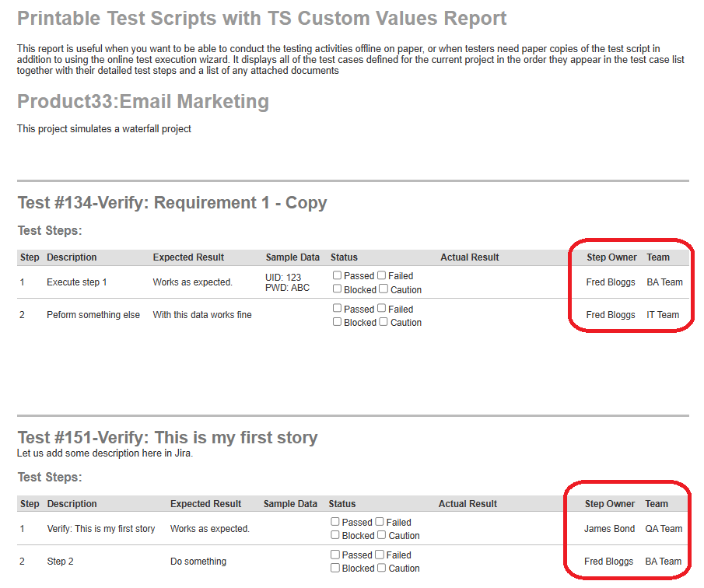Screen dimensions: 704x588
Task: Tick Blocked for Test #134 step 1
Action: (337, 289)
